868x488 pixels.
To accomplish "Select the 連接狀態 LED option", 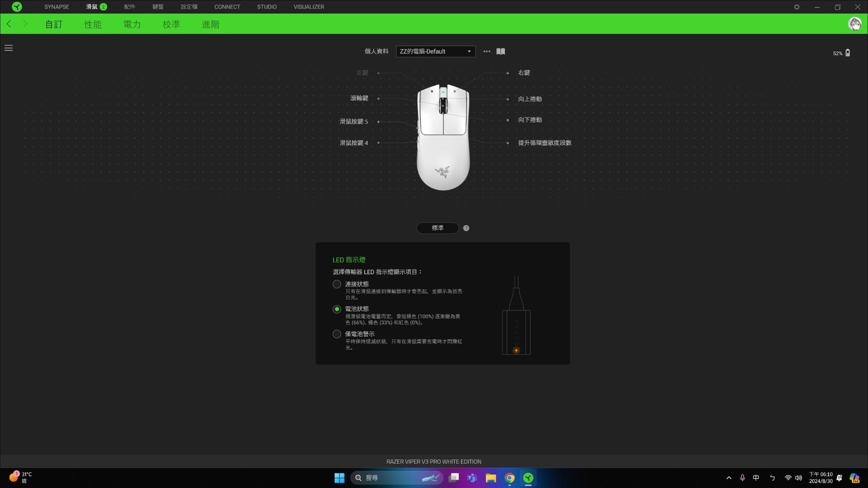I will click(x=336, y=284).
